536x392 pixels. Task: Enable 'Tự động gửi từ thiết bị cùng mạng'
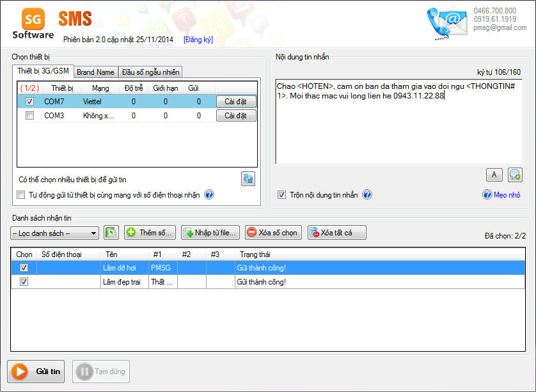click(x=20, y=195)
